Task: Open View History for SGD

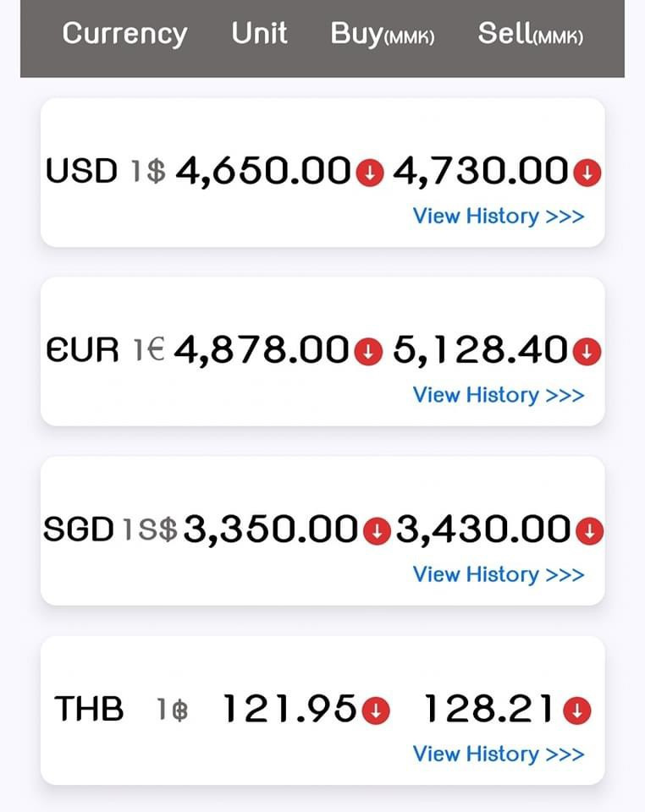Action: coord(498,574)
